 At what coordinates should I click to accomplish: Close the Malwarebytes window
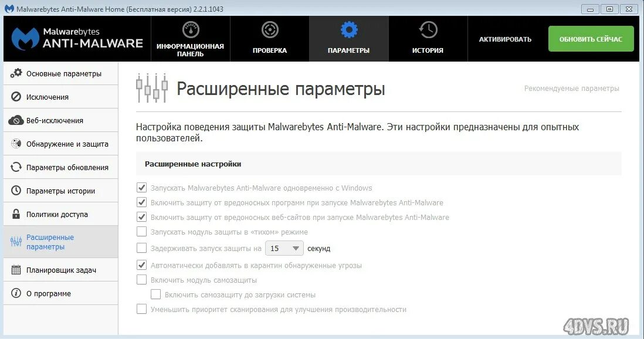[629, 9]
